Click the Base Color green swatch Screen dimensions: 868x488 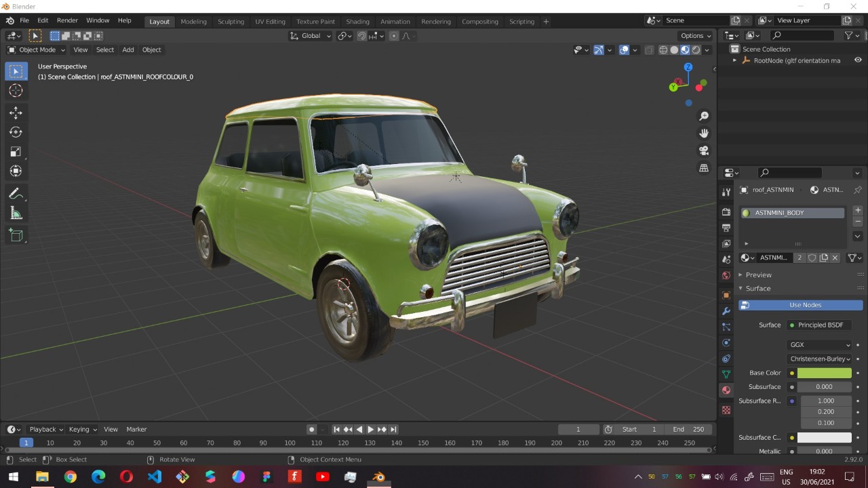[824, 373]
